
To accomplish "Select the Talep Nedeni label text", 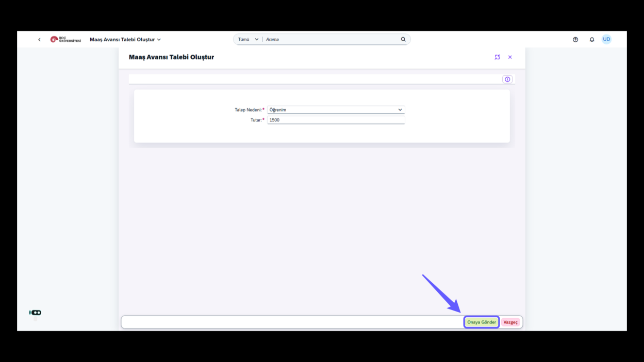I will point(248,110).
